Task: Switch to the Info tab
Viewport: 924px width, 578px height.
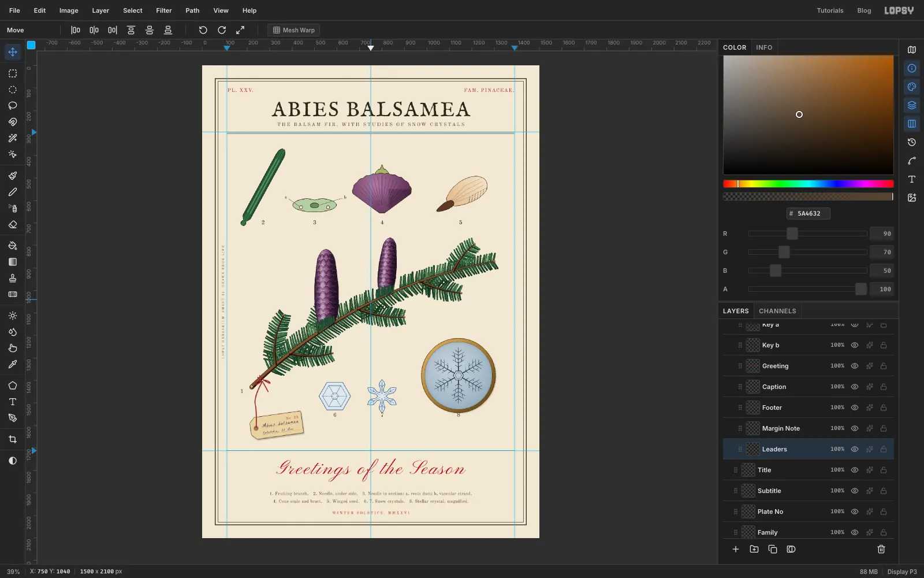Action: click(764, 47)
